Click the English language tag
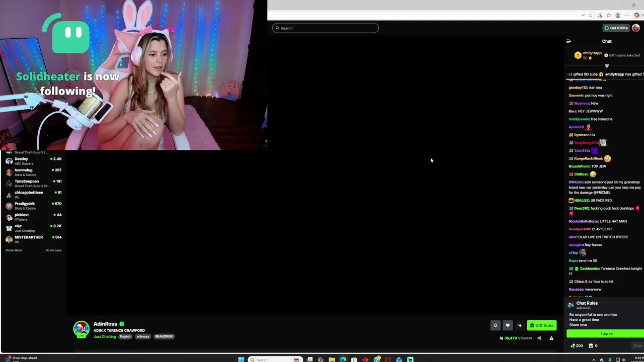 pyautogui.click(x=125, y=336)
